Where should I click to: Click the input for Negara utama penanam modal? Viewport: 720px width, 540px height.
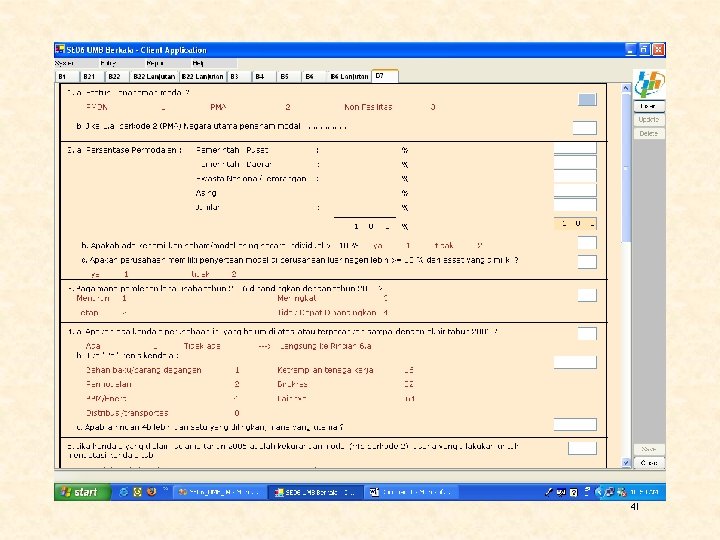pos(585,128)
